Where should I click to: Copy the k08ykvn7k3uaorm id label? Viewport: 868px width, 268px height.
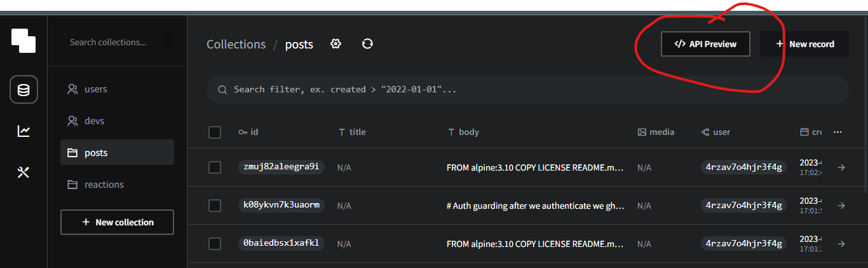[281, 206]
